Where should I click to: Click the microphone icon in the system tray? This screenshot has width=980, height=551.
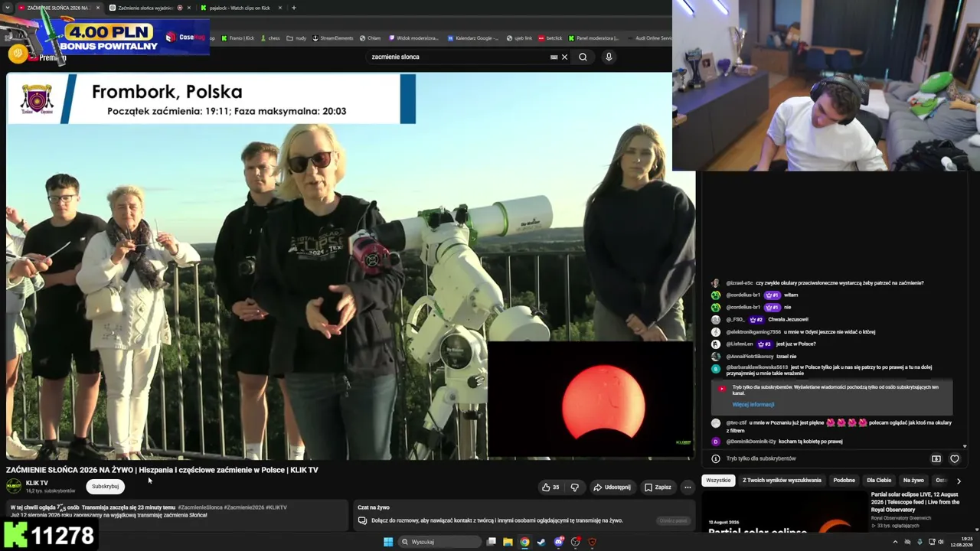[x=920, y=542]
